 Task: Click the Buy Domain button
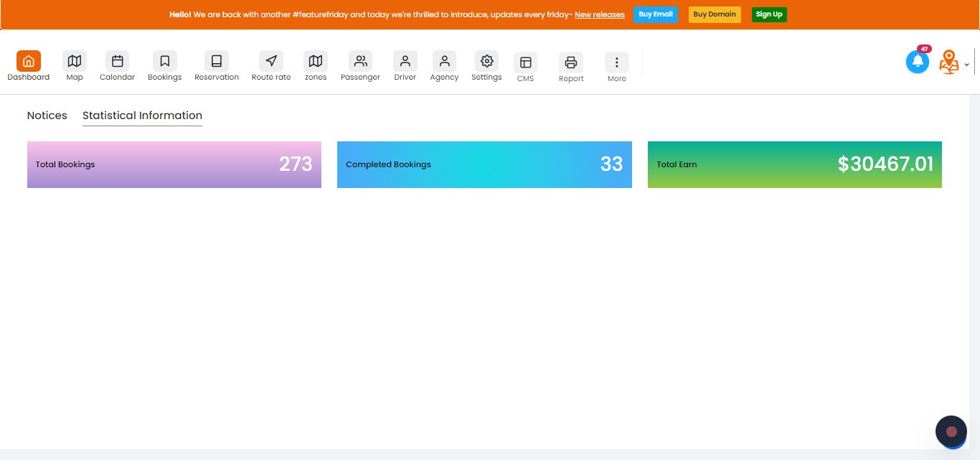pyautogui.click(x=715, y=14)
